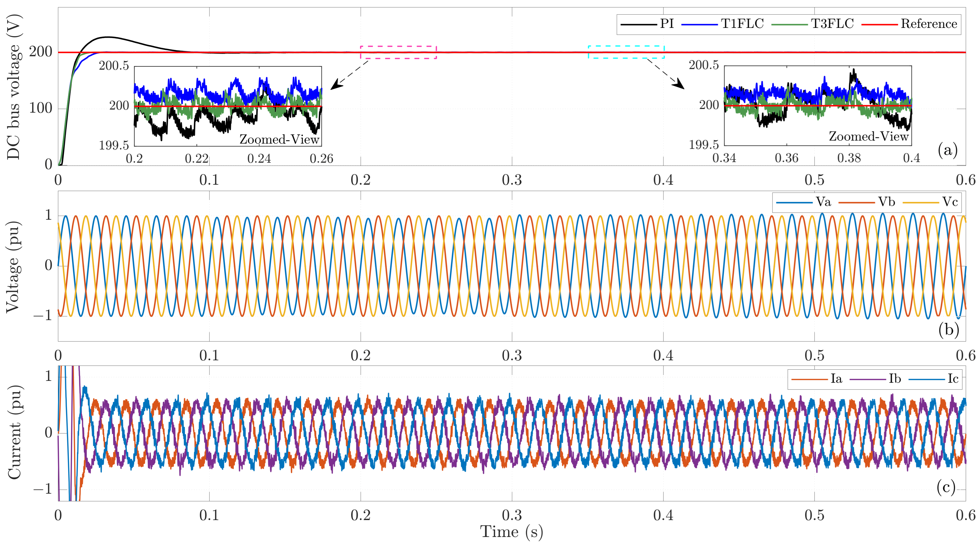Viewport: 980px width, 546px height.
Task: Click the Ib legend label
Action: [895, 379]
